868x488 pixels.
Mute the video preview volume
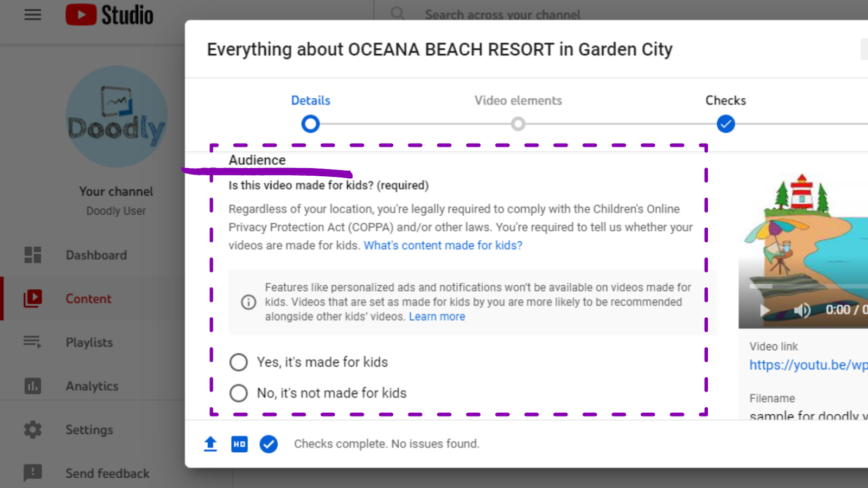pyautogui.click(x=802, y=310)
